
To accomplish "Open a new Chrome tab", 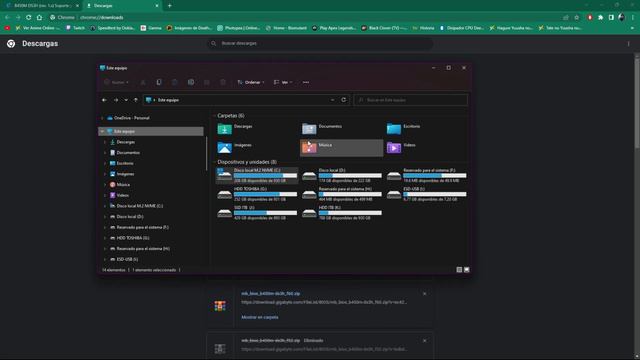I will pyautogui.click(x=169, y=6).
